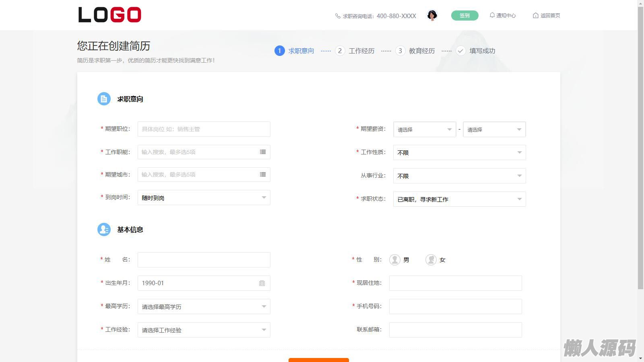This screenshot has height=362, width=644.
Task: Open calendar icon in 出生年月 field
Action: 262,283
